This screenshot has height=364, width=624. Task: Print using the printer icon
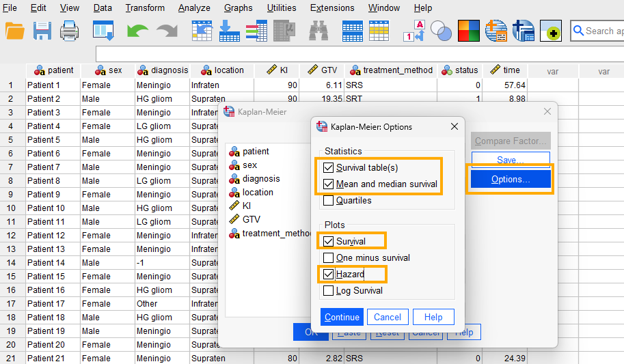point(69,31)
